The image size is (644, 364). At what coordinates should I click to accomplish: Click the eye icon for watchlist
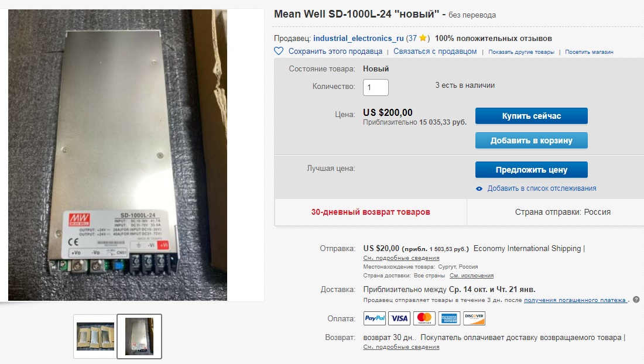point(479,189)
